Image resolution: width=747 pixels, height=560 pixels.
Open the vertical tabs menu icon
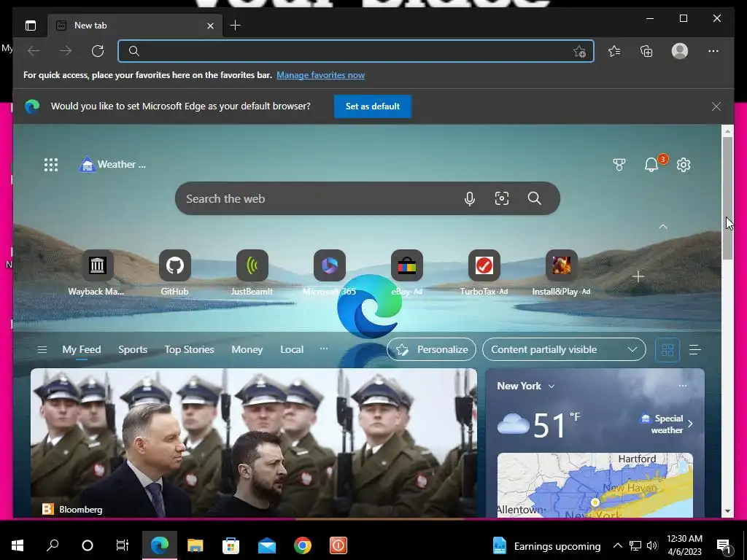click(31, 26)
